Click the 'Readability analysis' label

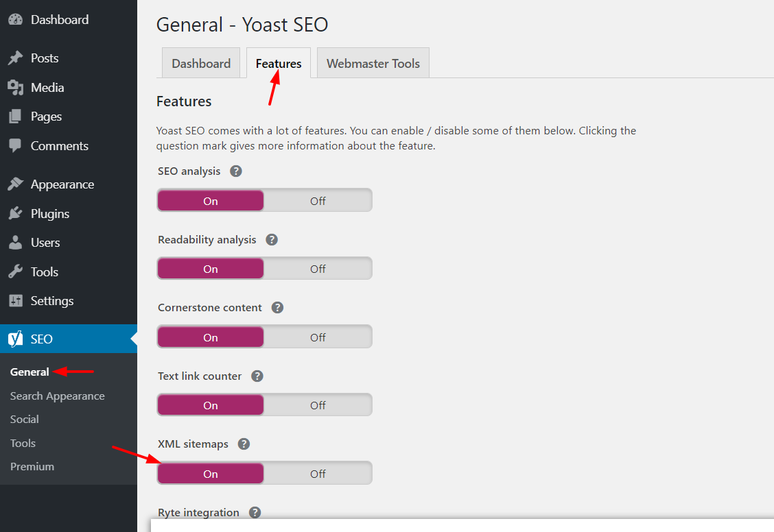[x=207, y=240]
